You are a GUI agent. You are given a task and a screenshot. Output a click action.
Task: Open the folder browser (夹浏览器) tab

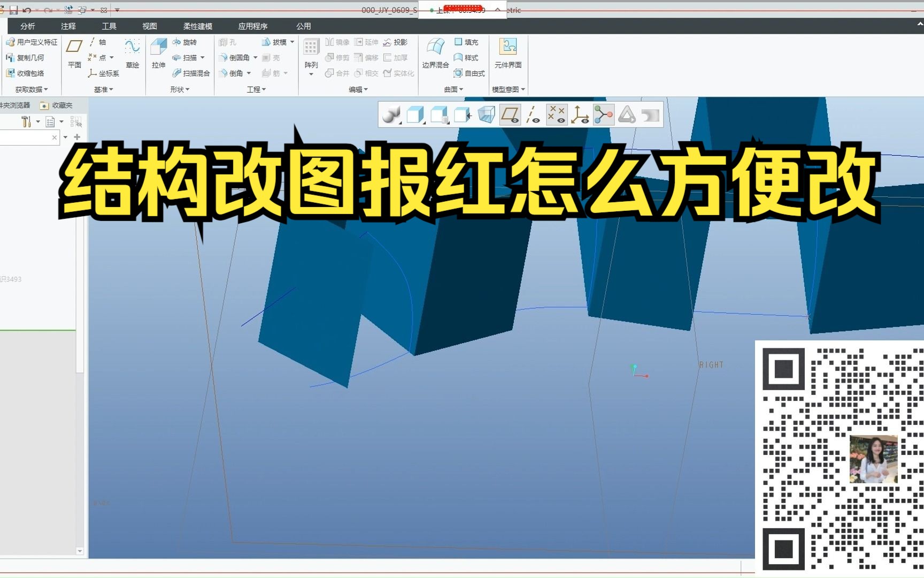coord(15,105)
